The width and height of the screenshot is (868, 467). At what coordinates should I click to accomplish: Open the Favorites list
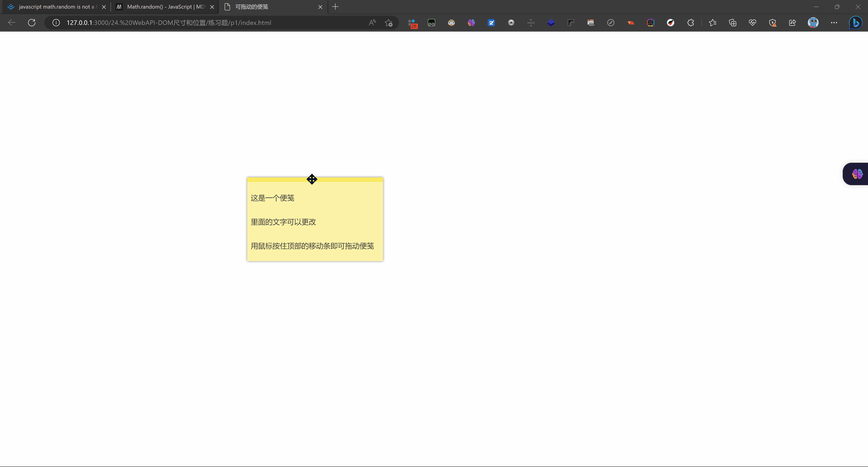point(712,23)
